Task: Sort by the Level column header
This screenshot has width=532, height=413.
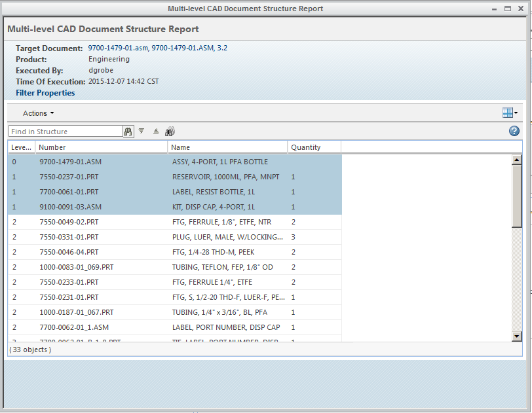Action: click(22, 147)
